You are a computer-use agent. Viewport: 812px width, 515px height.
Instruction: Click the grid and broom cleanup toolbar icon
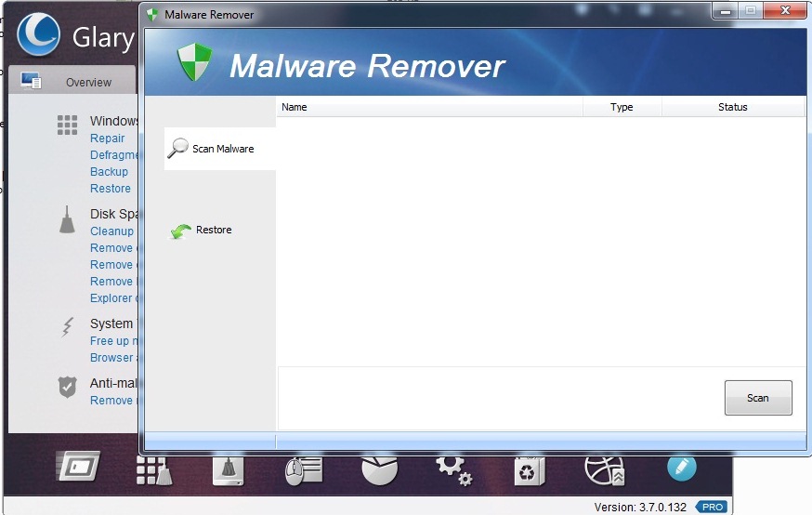tap(154, 470)
